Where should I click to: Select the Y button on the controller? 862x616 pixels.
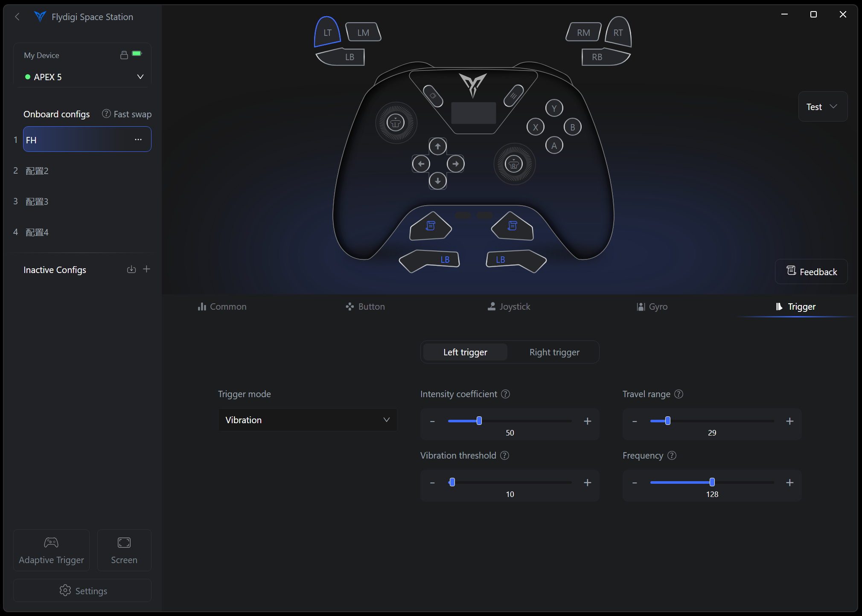[554, 108]
